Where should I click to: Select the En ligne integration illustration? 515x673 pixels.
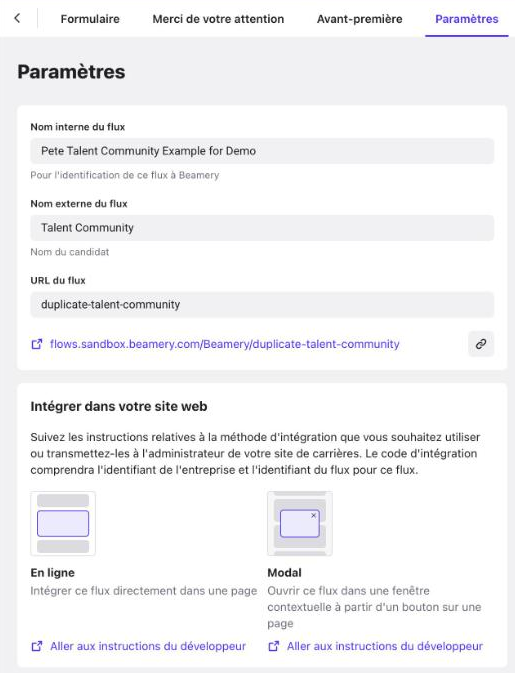pos(63,524)
